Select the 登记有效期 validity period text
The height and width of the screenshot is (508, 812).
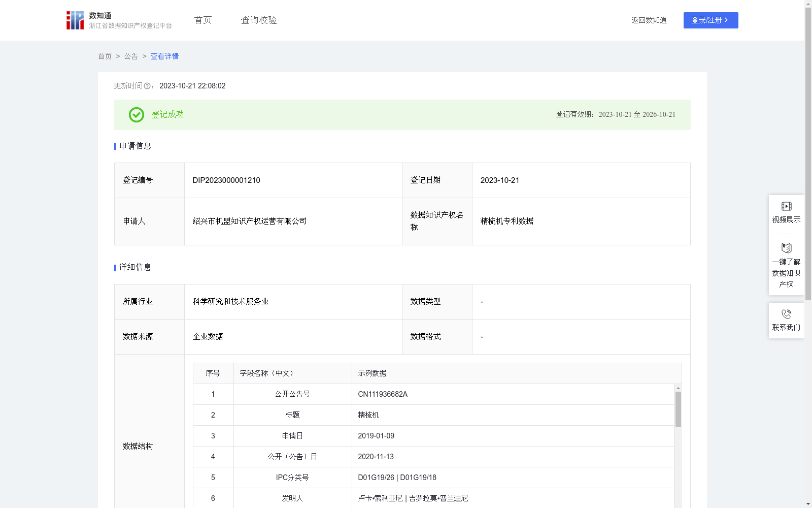point(616,114)
